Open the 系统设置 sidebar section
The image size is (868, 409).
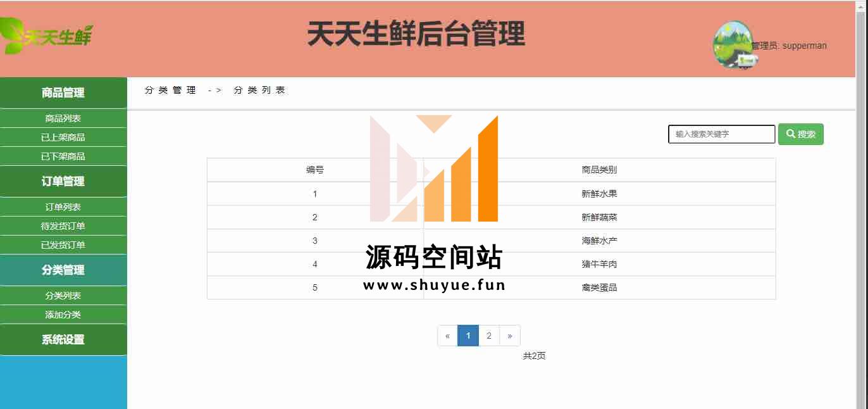[63, 340]
